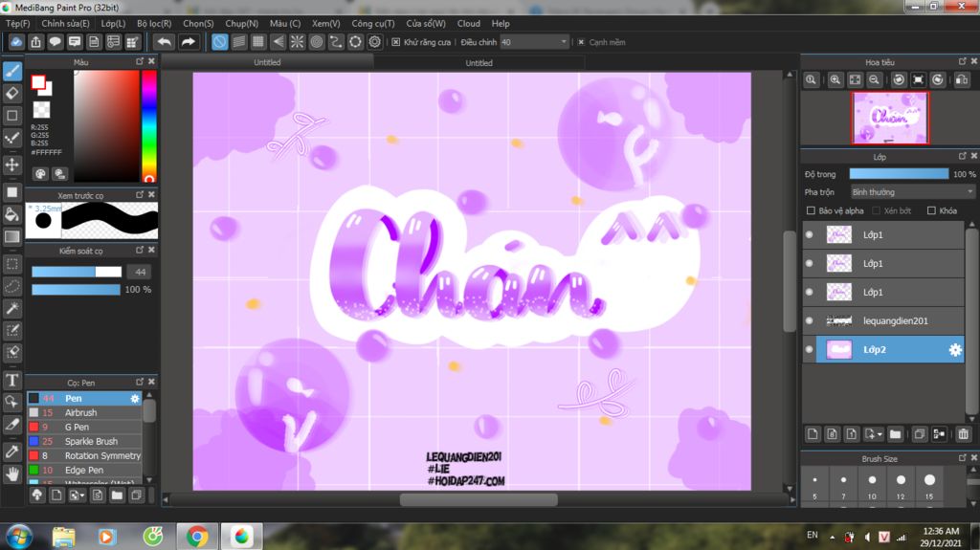980x550 pixels.
Task: Select the Lasso tool
Action: pyautogui.click(x=12, y=286)
